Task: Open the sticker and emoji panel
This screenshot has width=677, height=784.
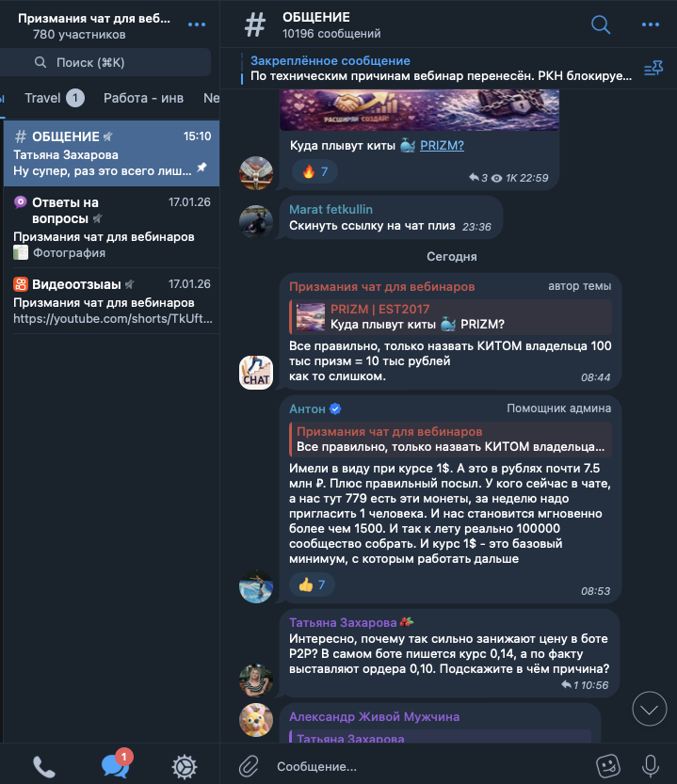Action: click(608, 765)
